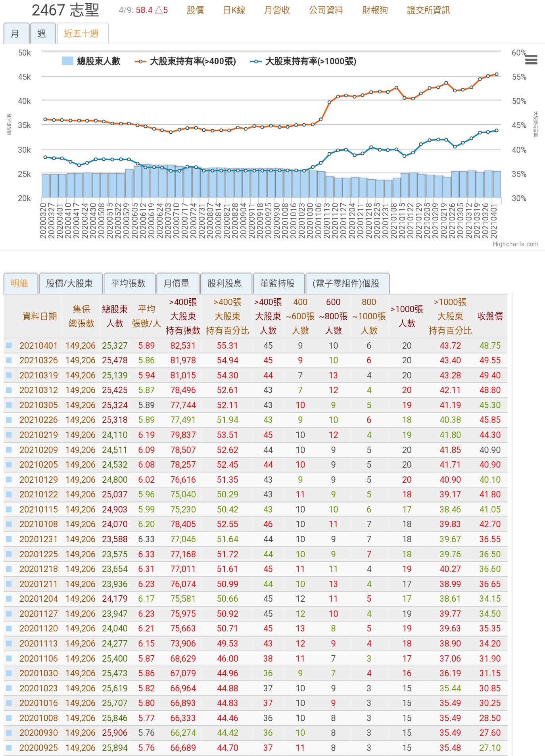Click the blue square beside 20210108 row
This screenshot has width=545, height=756.
(x=9, y=524)
